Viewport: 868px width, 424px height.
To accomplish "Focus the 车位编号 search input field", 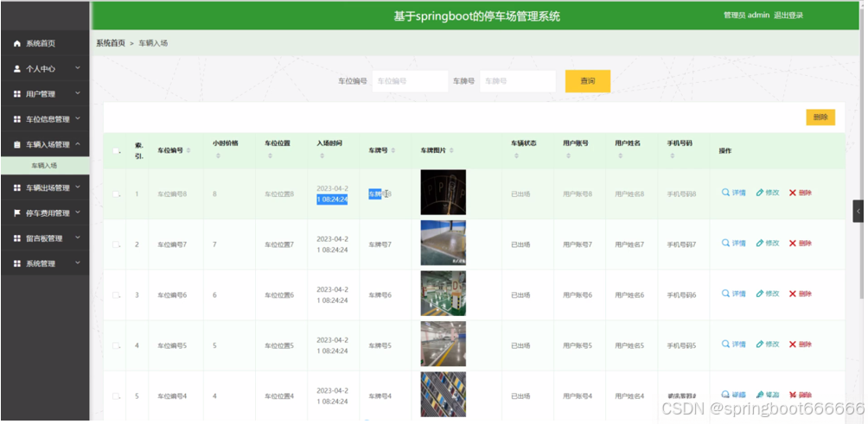I will tap(410, 80).
